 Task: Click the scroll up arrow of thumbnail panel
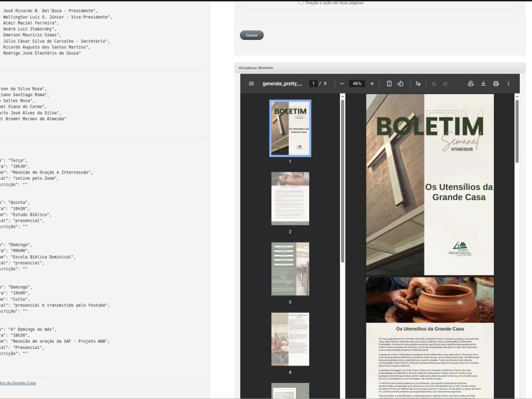coord(343,97)
